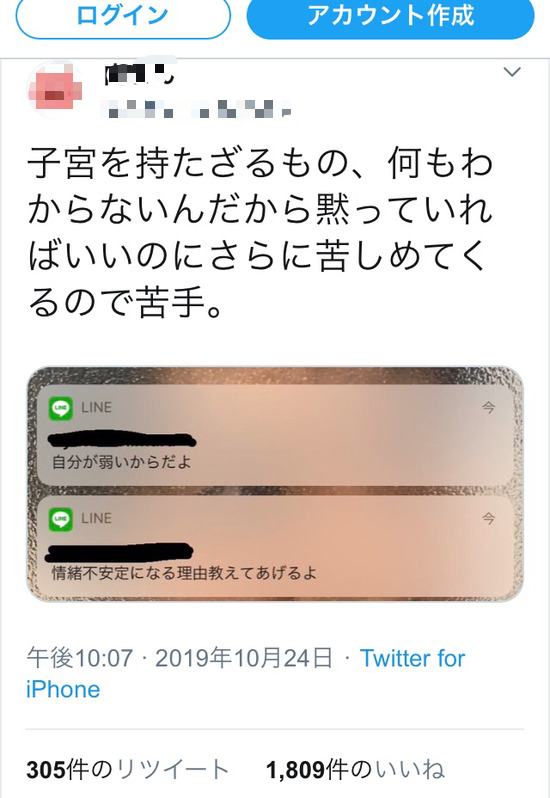Click the second LINE app icon

click(x=61, y=519)
